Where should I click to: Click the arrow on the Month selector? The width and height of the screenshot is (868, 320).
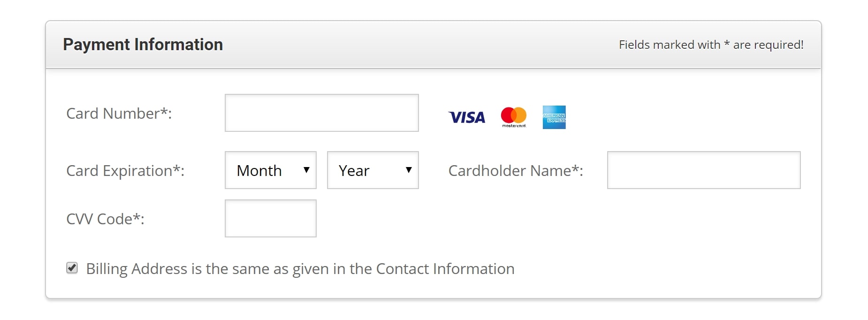click(306, 170)
